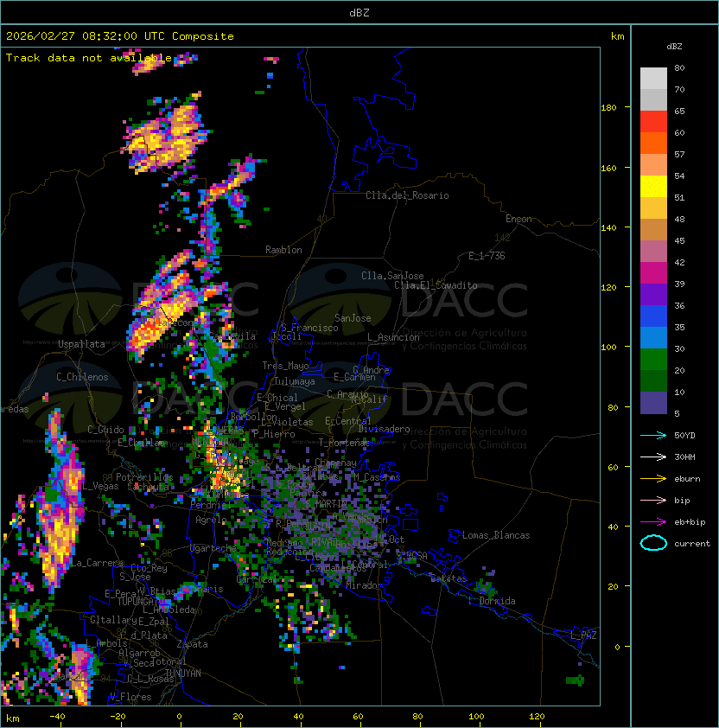This screenshot has height=728, width=719.
Task: Pick the red swatch between 65 and 60 dBZ
Action: [x=653, y=122]
